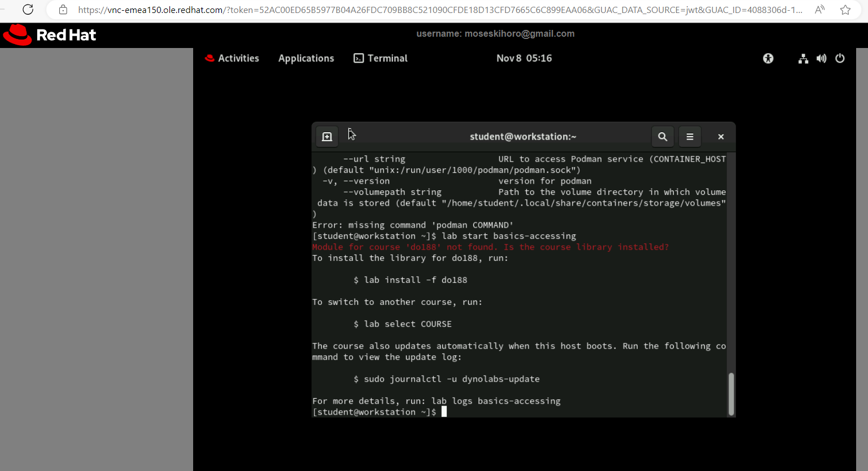The image size is (868, 471).
Task: Click the terminal glyph beside the Terminal label
Action: [358, 58]
